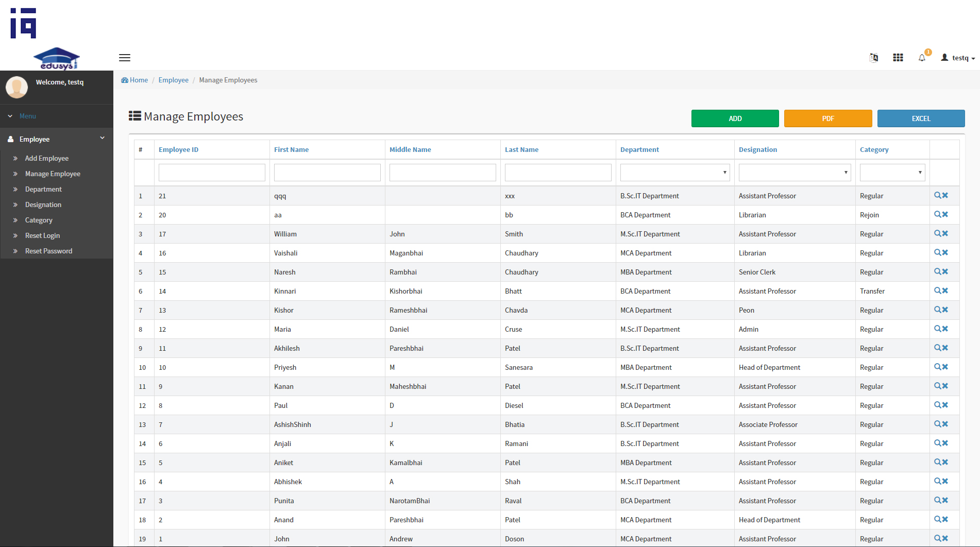
Task: View details of employee William Smith
Action: (x=938, y=233)
